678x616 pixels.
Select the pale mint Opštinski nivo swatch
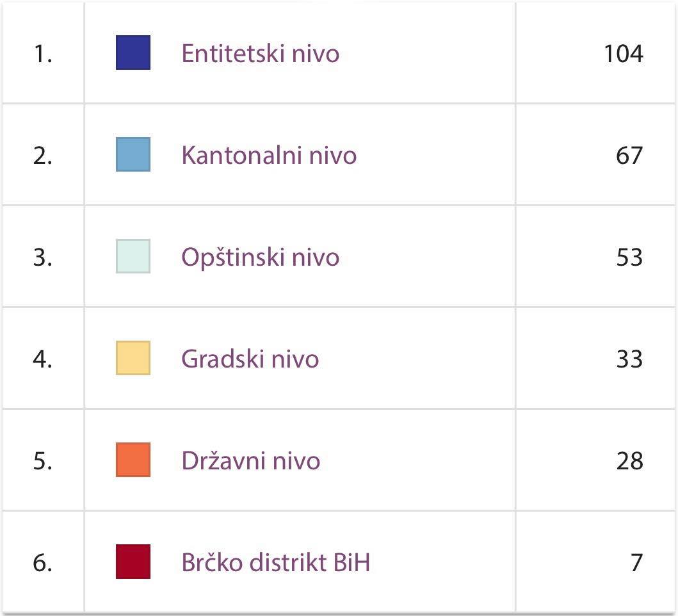point(133,256)
